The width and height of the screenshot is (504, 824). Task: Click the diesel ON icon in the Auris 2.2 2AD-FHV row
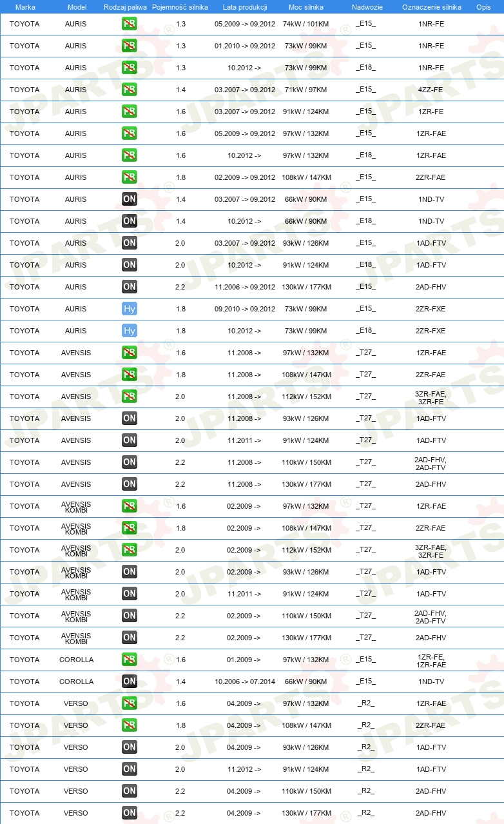coord(130,287)
